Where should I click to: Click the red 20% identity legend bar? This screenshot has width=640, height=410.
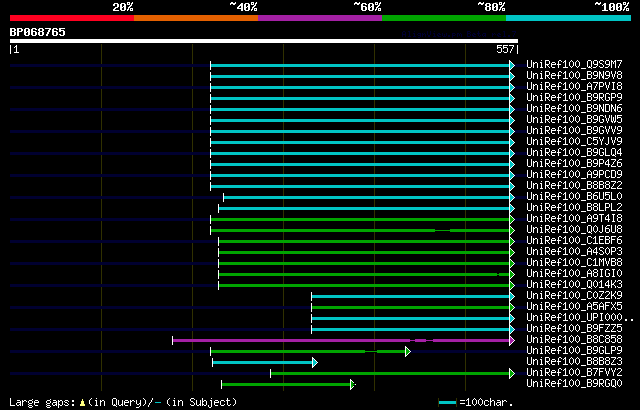[x=72, y=18]
